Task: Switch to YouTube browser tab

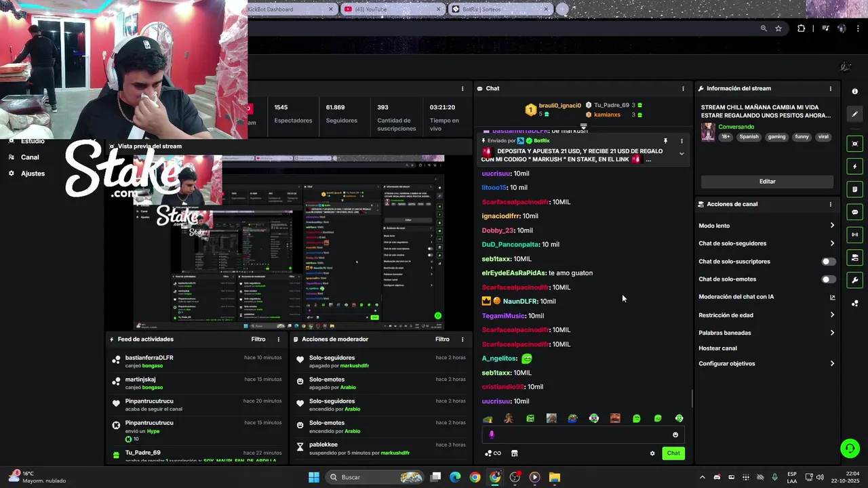Action: [x=392, y=9]
